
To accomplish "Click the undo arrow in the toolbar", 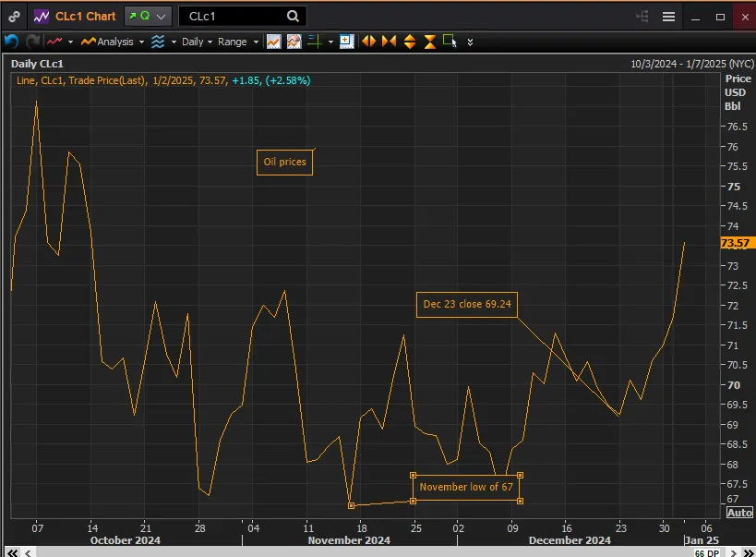I will click(x=11, y=42).
